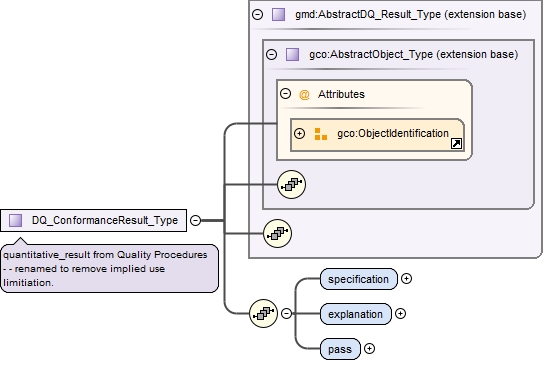Image resolution: width=544 pixels, height=365 pixels.
Task: Click the orange attribute group icon beside gco:ObjectIdentification
Action: pos(321,134)
